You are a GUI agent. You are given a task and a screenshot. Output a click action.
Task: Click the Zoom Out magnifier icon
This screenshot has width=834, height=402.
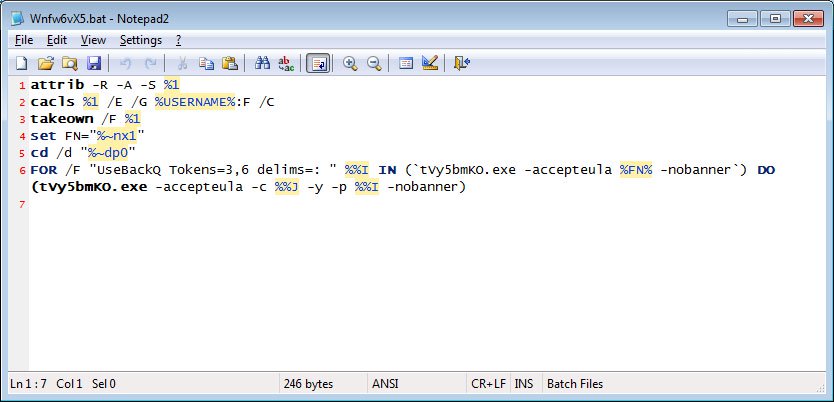pos(374,63)
